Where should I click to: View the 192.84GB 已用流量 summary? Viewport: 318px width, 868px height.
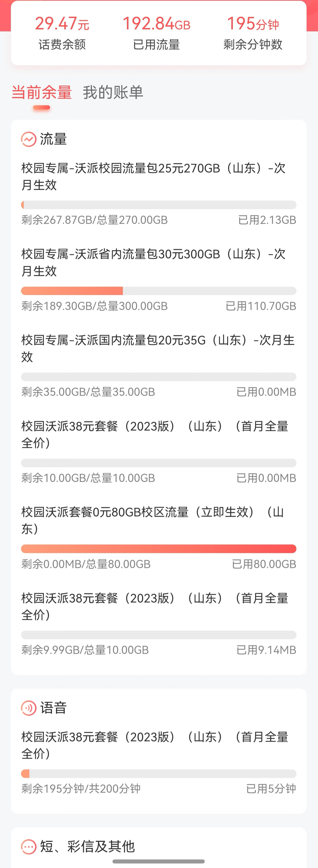157,33
